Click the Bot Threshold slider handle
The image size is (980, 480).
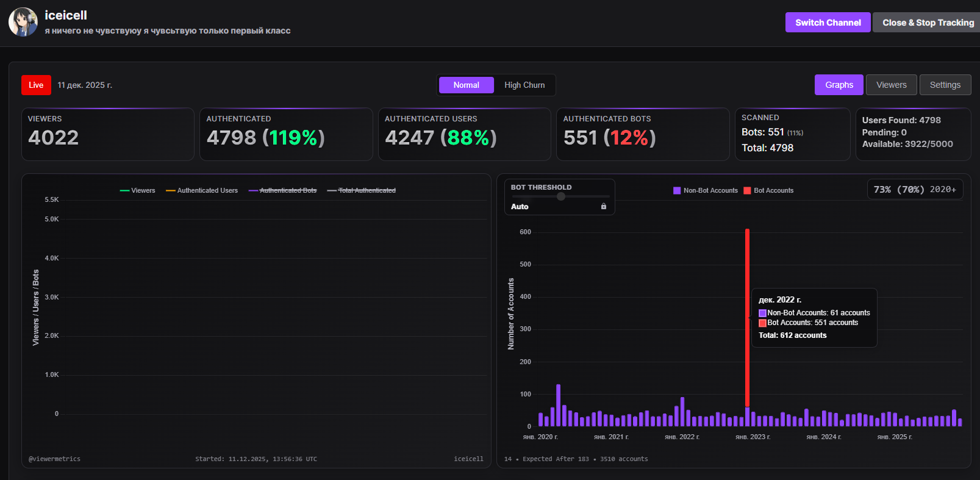click(561, 196)
